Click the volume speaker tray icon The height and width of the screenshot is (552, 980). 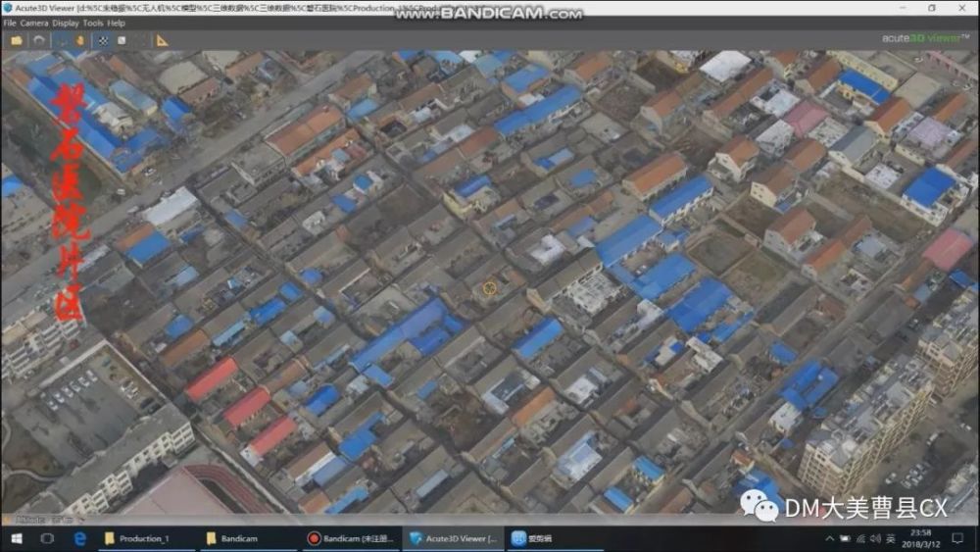[x=875, y=538]
